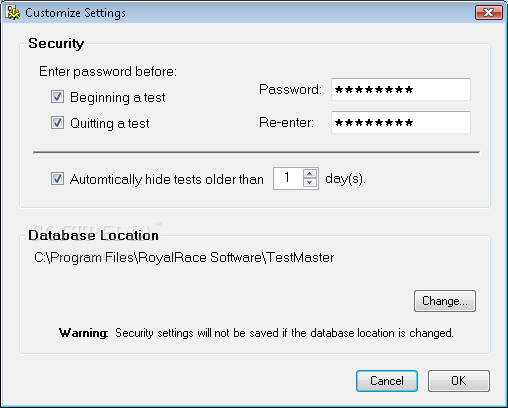Click inside the days number field
Screen dimensions: 508x408
click(x=288, y=178)
